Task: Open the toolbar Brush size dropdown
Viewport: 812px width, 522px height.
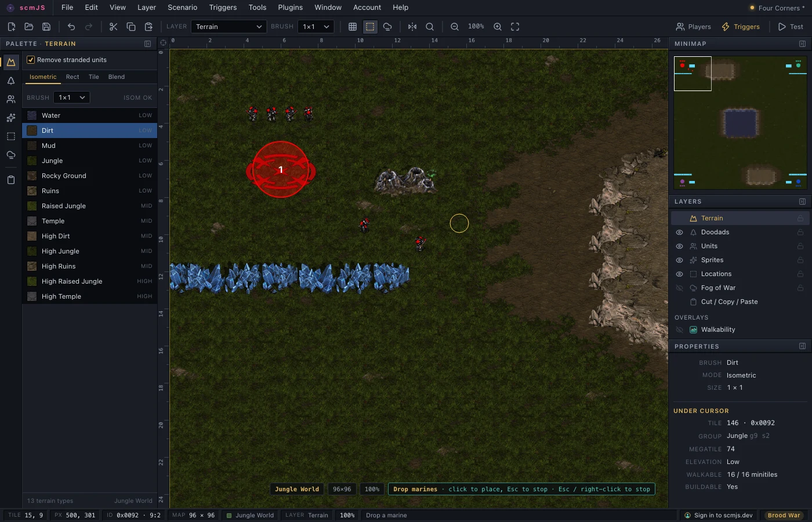Action: click(316, 27)
